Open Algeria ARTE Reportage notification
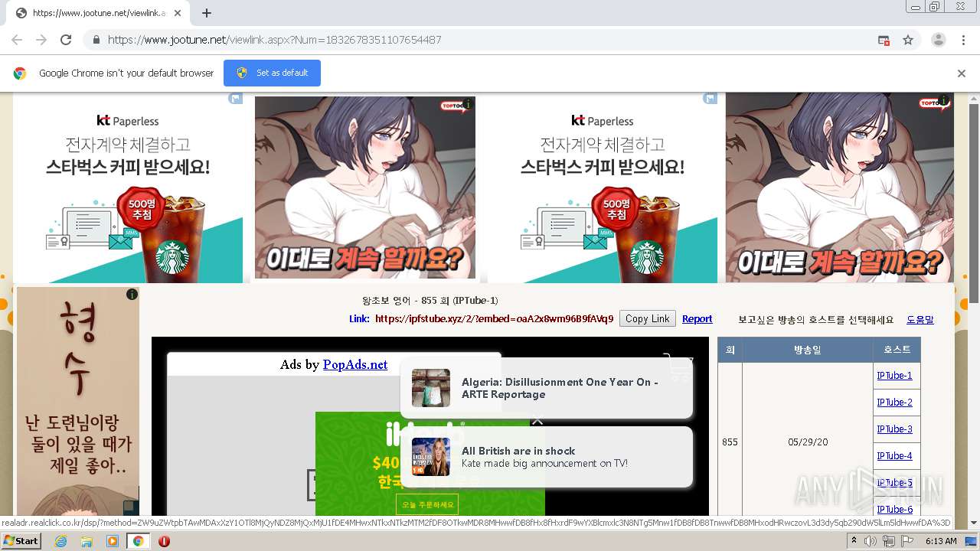 click(x=547, y=388)
